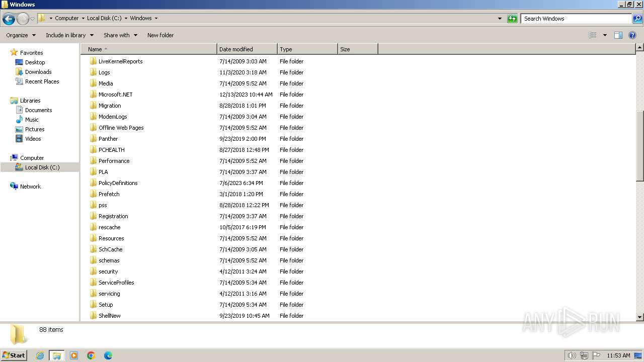Select the Media folder icon
The image size is (644, 362).
[x=93, y=83]
